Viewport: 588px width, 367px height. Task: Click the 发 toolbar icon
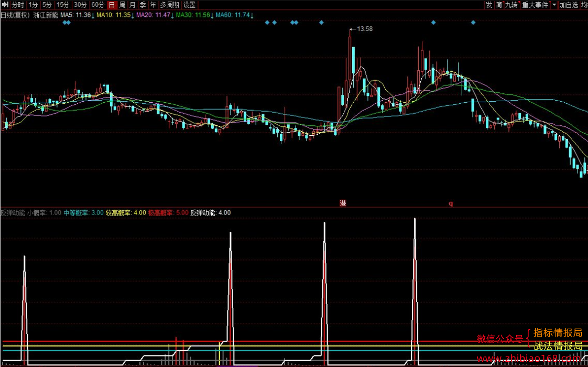tap(489, 5)
